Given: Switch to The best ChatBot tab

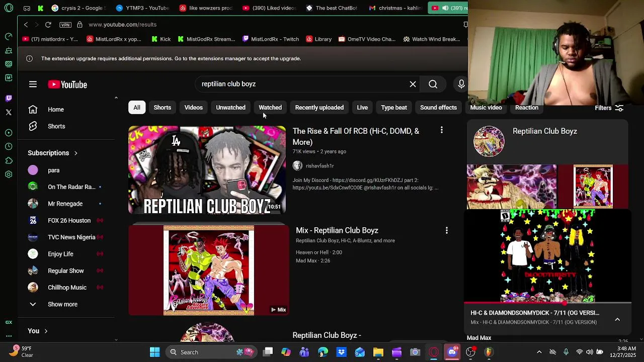Looking at the screenshot, I should point(332,8).
